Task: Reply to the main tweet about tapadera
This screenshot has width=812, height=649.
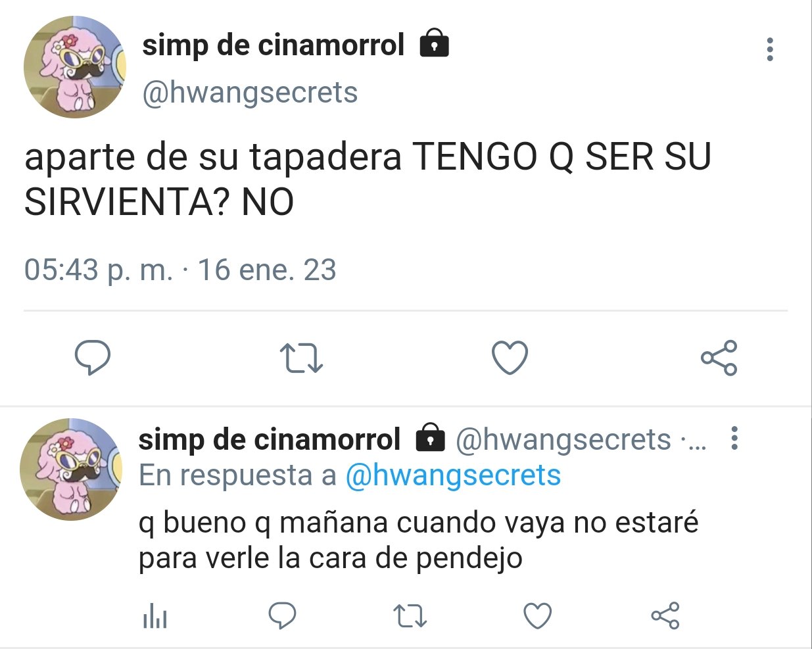Action: click(92, 358)
